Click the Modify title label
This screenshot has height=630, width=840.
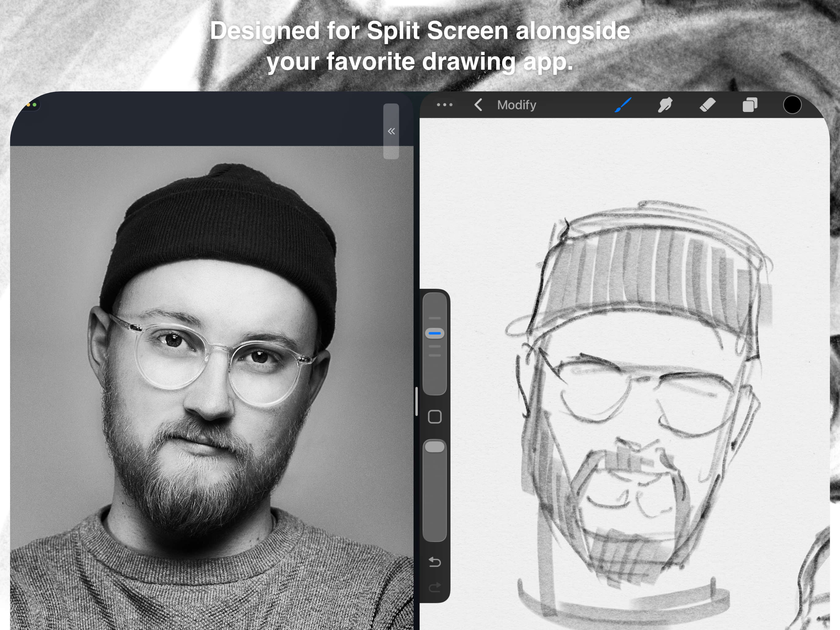coord(517,105)
